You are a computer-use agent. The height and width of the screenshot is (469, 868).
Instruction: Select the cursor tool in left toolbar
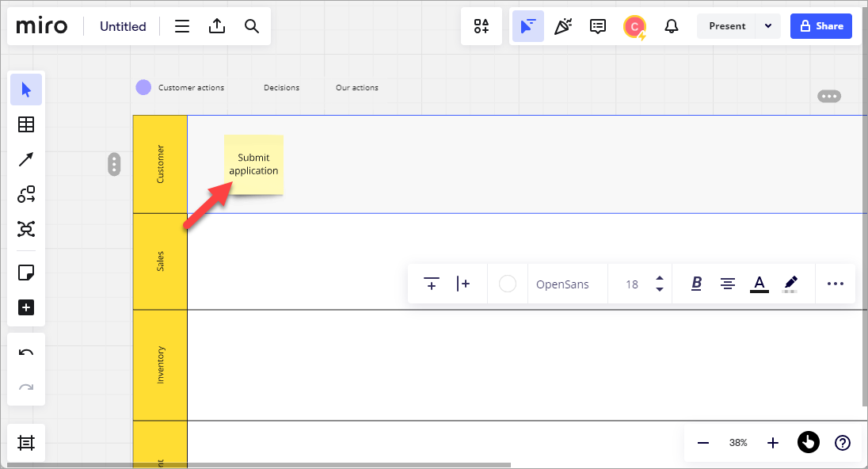(x=26, y=90)
